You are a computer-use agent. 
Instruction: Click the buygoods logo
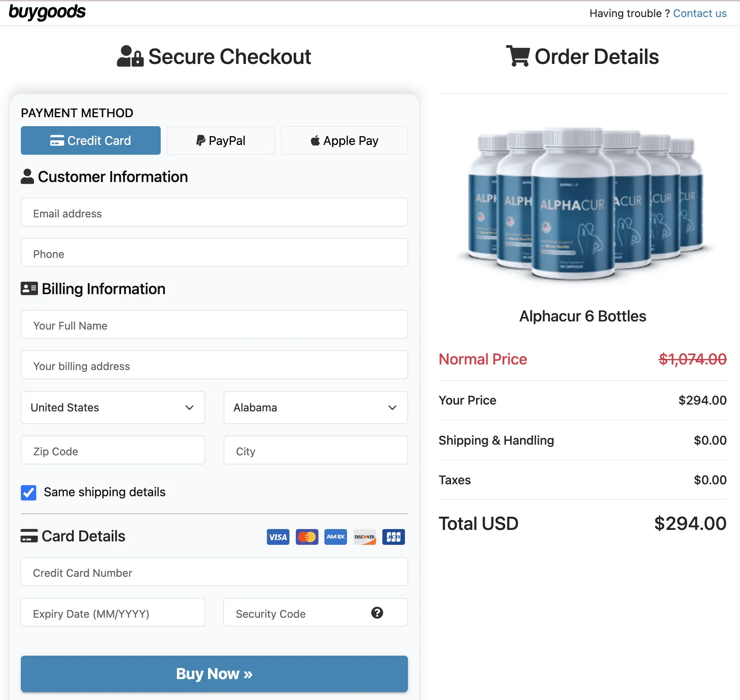pos(47,12)
